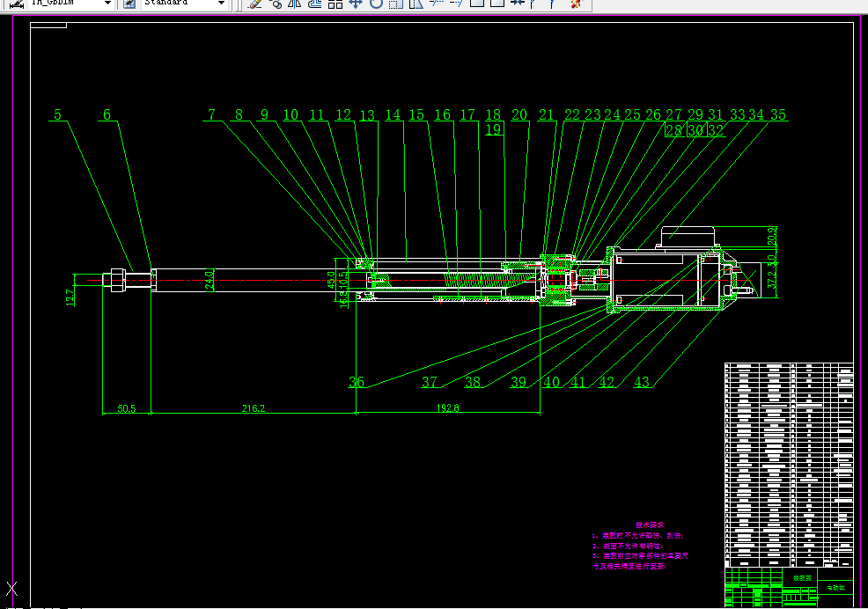Select part number 30 balloon label
868x609 pixels.
point(695,130)
